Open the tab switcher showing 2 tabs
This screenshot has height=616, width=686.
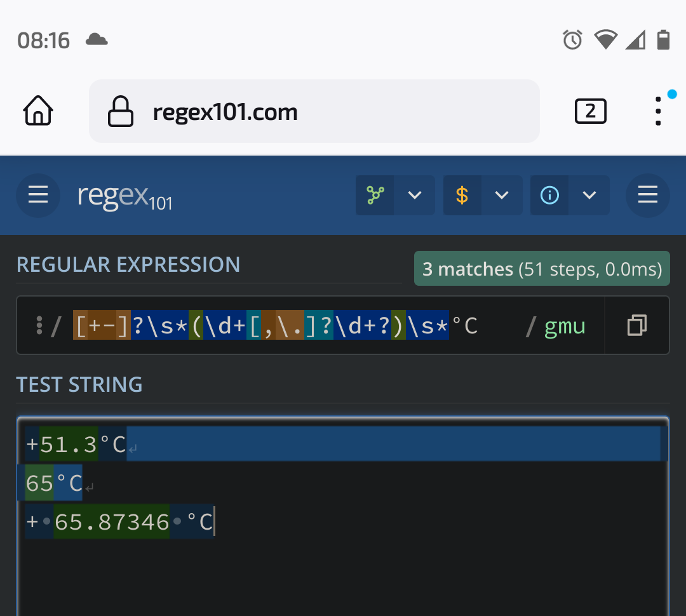click(590, 111)
